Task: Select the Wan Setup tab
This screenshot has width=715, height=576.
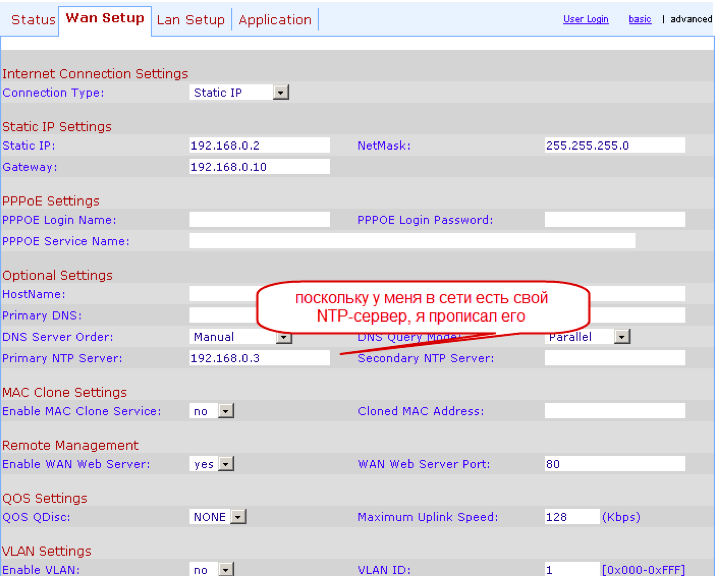Action: coord(105,18)
